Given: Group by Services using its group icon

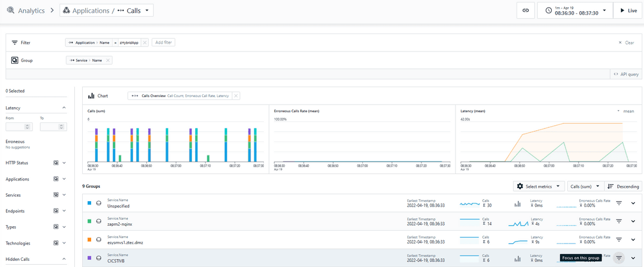Looking at the screenshot, I should (56, 196).
